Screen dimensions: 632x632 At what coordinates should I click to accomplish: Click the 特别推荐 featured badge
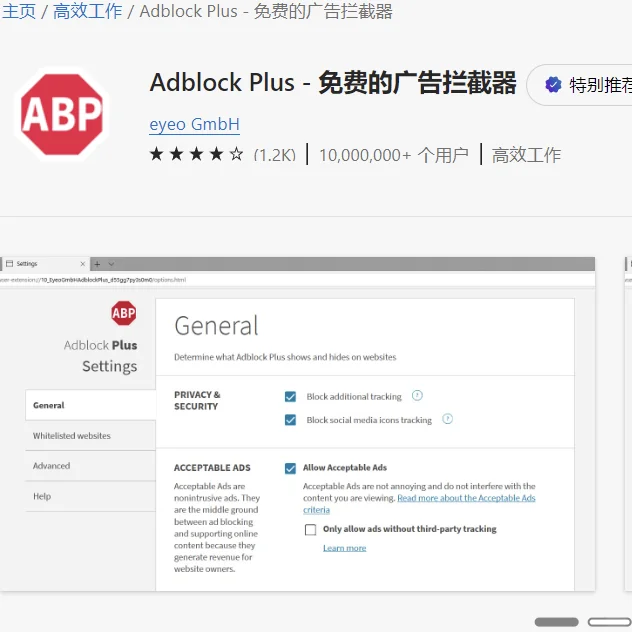580,85
